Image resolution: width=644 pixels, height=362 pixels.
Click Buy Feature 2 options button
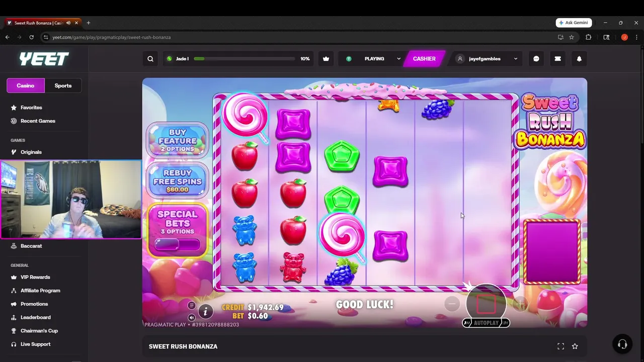[x=178, y=140]
